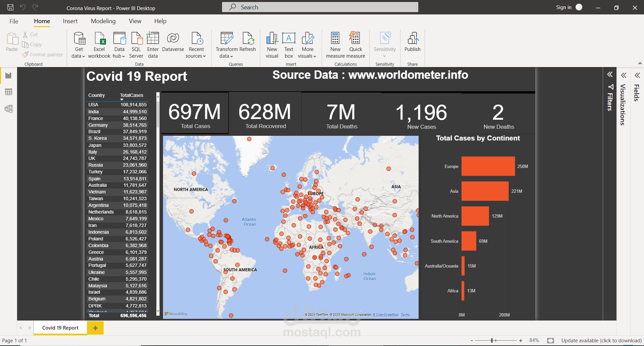Adjust the zoom slider in status bar

492,340
